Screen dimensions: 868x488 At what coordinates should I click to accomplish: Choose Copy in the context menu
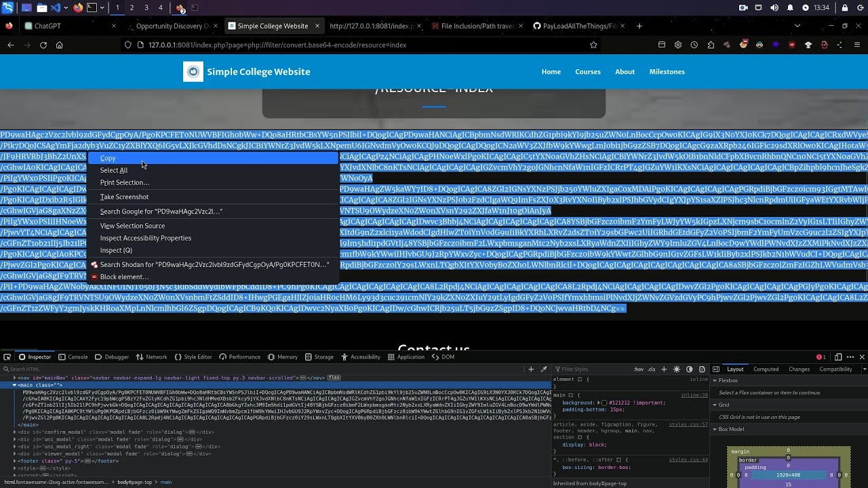[213, 158]
